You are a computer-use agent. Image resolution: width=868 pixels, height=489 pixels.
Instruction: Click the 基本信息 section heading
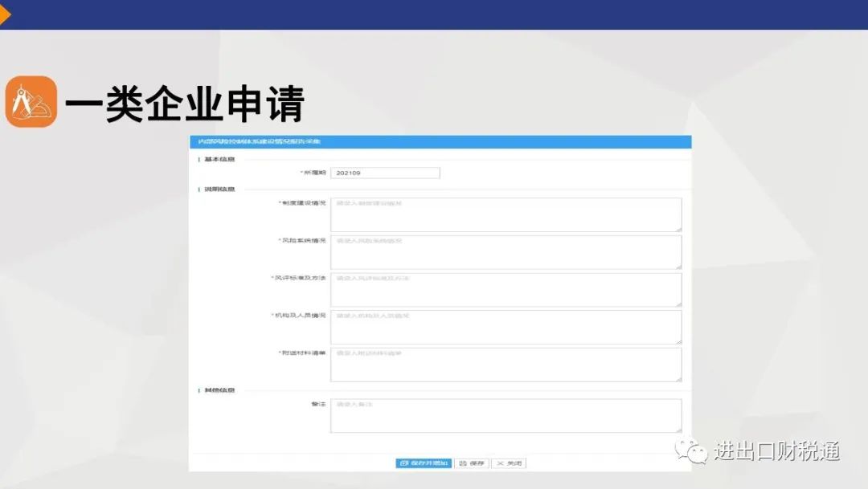click(219, 159)
